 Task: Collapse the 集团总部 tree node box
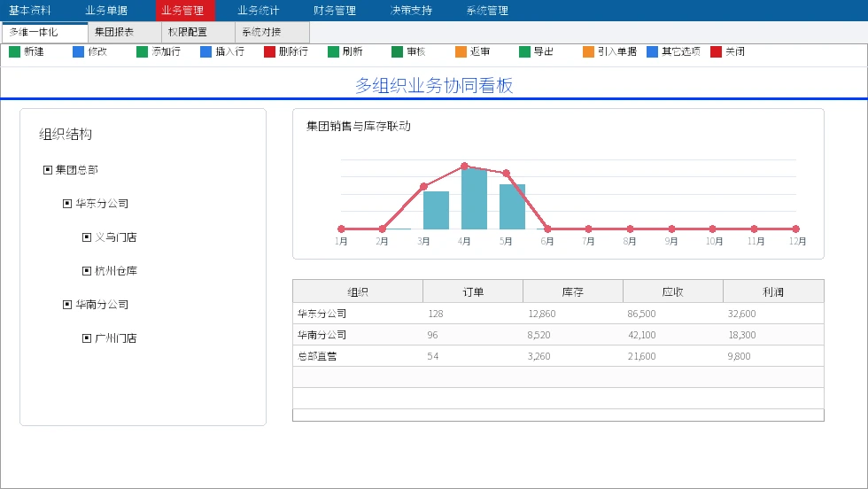pos(48,170)
